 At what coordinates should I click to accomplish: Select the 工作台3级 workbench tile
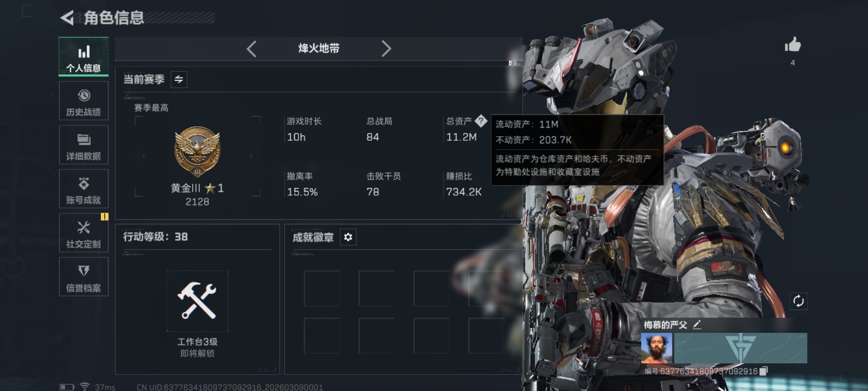click(197, 301)
